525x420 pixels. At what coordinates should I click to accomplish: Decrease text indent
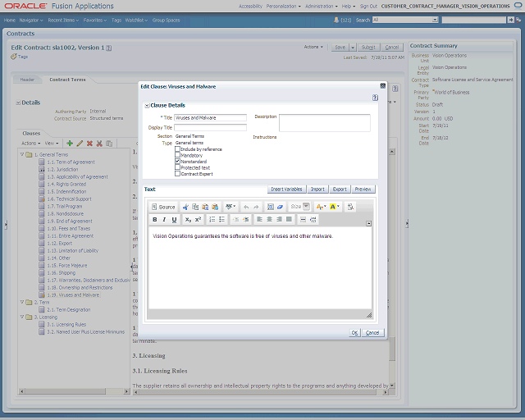[x=236, y=220]
